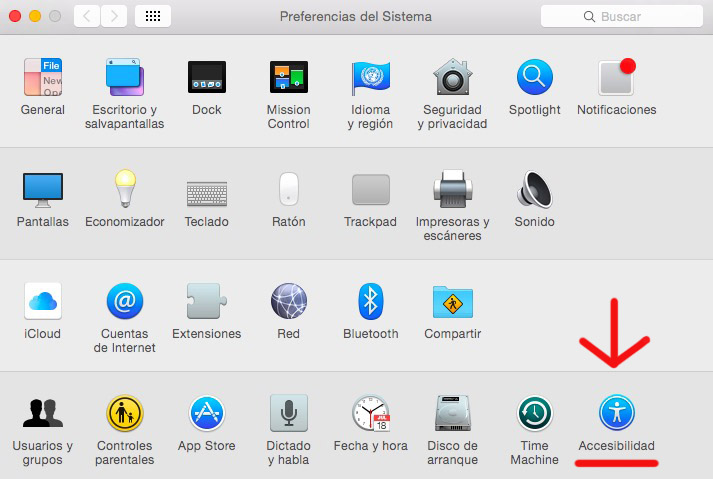Open Bluetooth preferences
The width and height of the screenshot is (713, 479).
coord(371,301)
